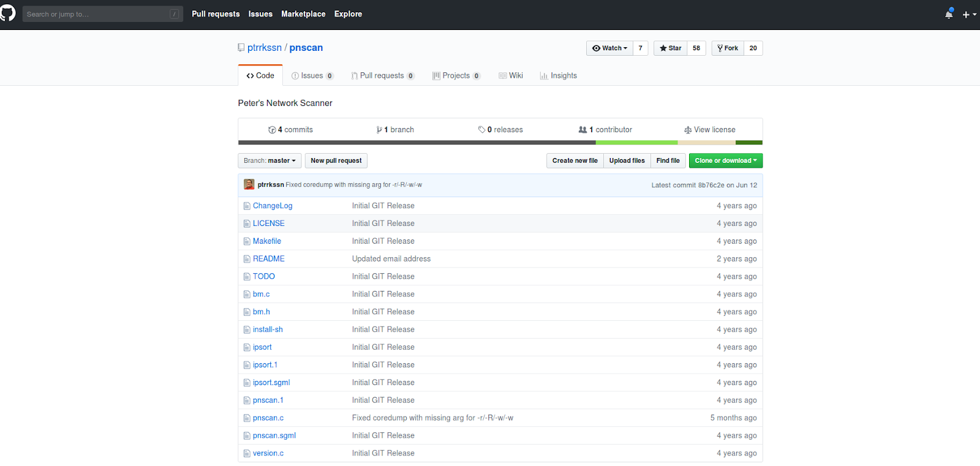Click the ptrrkssn avatar in latest commit
This screenshot has width=980, height=466.
pyautogui.click(x=249, y=184)
